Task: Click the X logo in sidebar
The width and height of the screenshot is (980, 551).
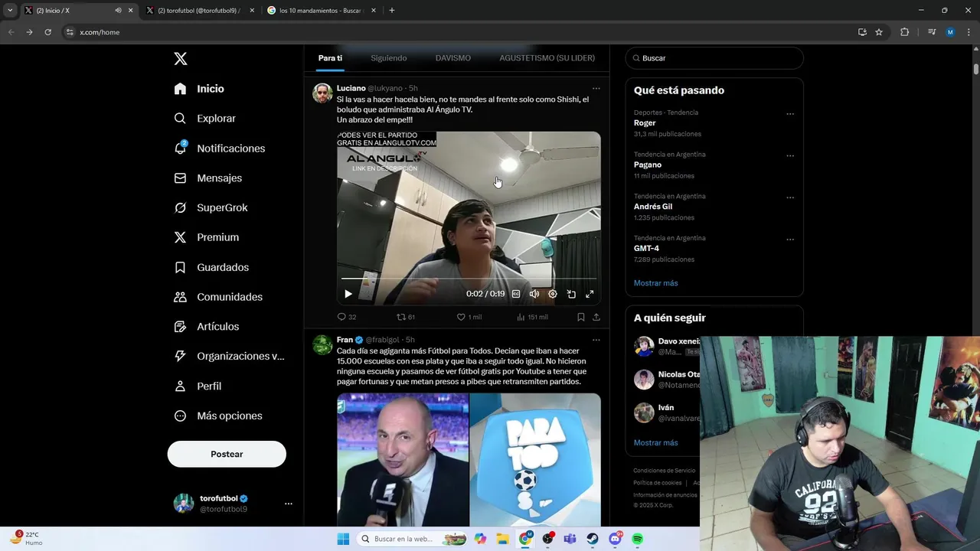Action: pyautogui.click(x=180, y=59)
